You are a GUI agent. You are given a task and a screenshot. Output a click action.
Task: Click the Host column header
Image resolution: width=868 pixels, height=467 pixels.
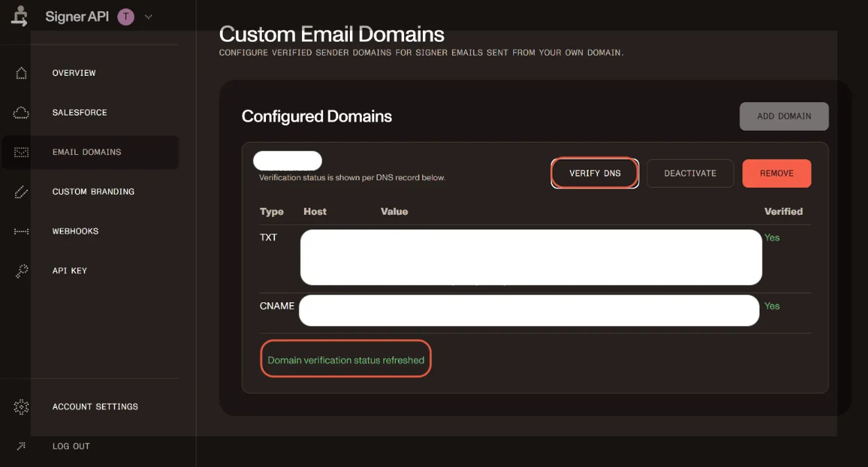315,211
